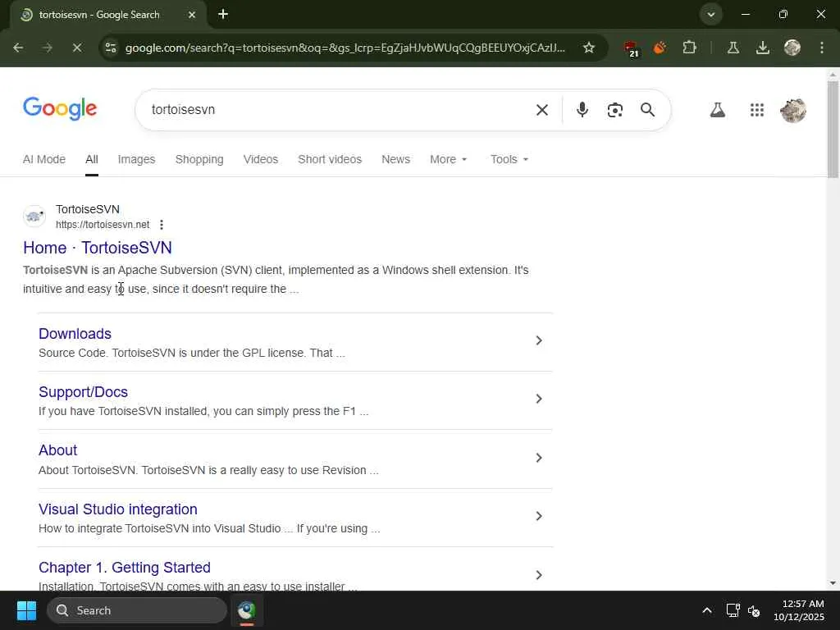Open the tab search dropdown arrow

[711, 15]
